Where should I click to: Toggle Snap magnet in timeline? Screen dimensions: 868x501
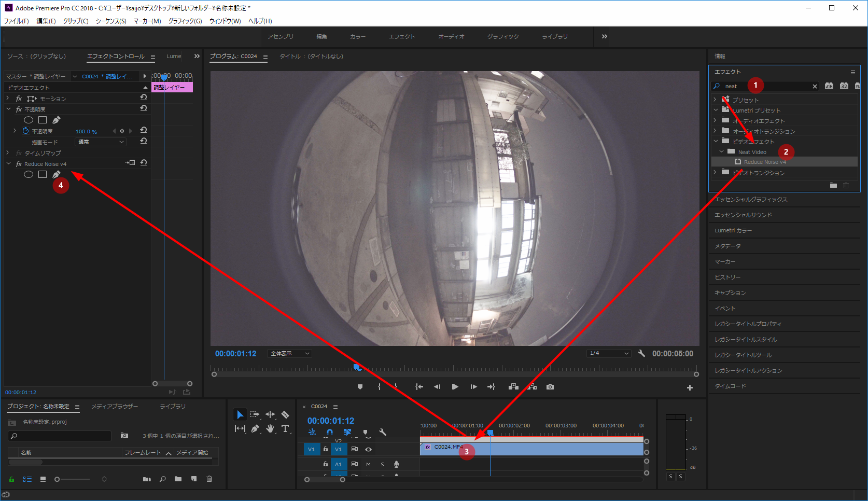click(330, 432)
